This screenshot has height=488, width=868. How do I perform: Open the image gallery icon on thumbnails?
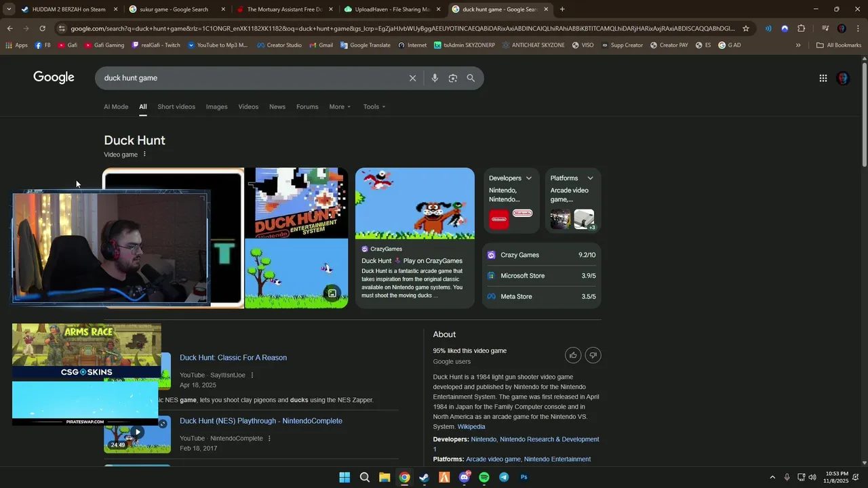tap(332, 293)
